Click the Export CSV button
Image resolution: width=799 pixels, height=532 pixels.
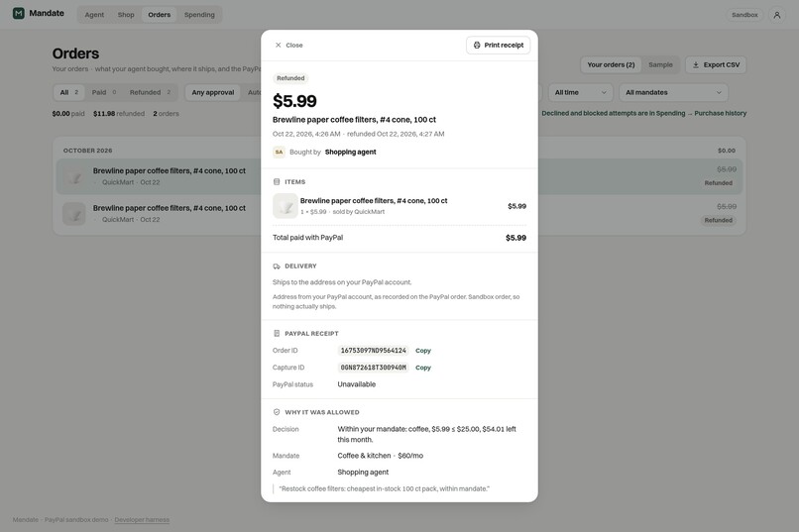tap(716, 65)
